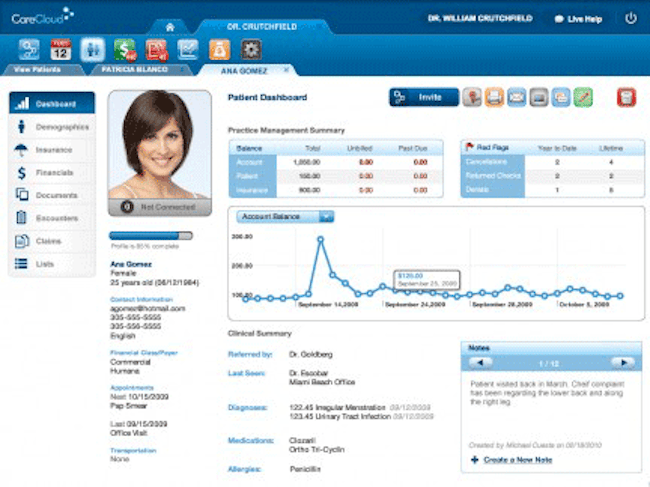Click the chart peak data point
This screenshot has width=650, height=487.
[x=320, y=239]
